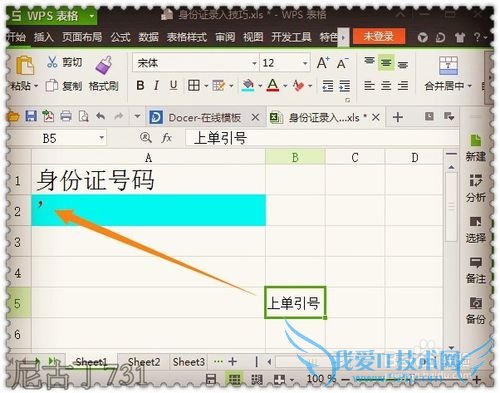Open the Developer Tools ribbon tab
The image size is (500, 393).
[291, 37]
